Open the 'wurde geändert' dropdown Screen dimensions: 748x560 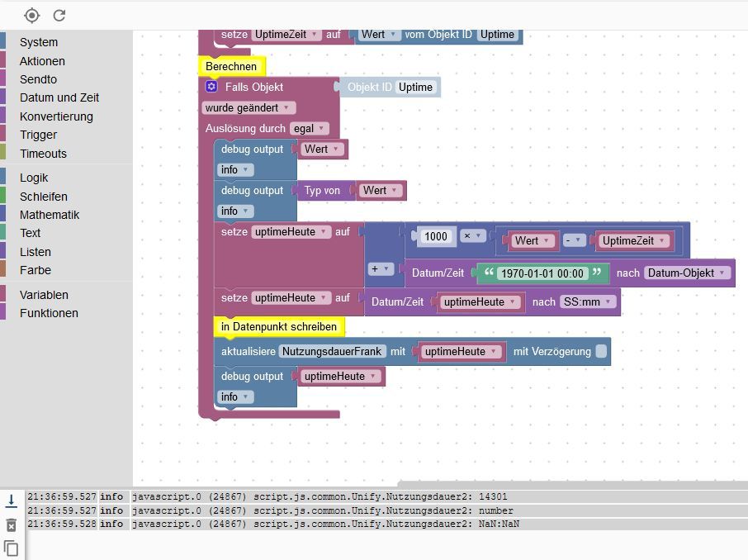pyautogui.click(x=249, y=108)
